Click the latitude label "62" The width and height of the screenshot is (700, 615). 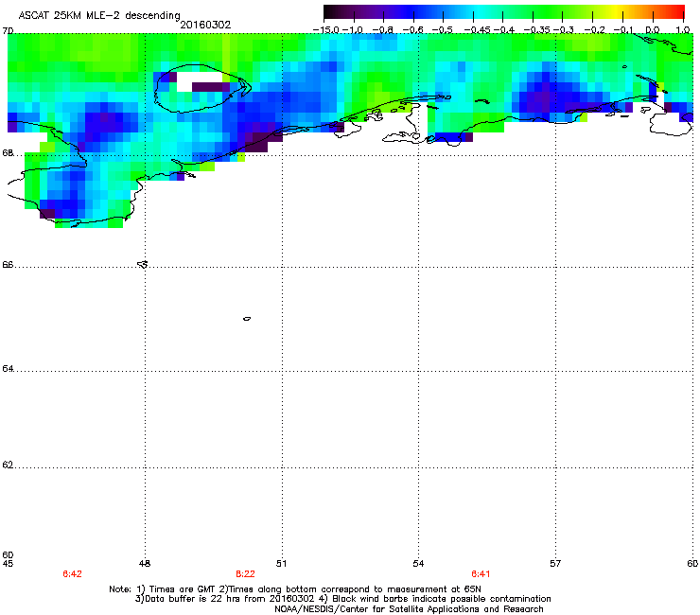(x=8, y=465)
